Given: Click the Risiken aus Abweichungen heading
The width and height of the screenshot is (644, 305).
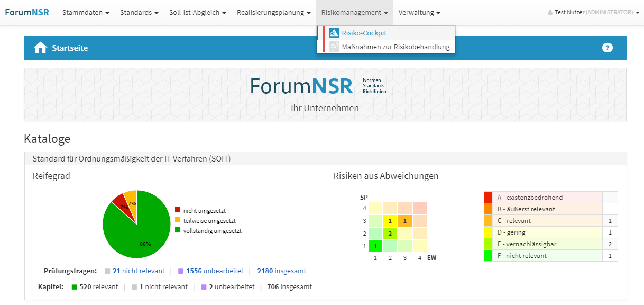Looking at the screenshot, I should coord(386,176).
